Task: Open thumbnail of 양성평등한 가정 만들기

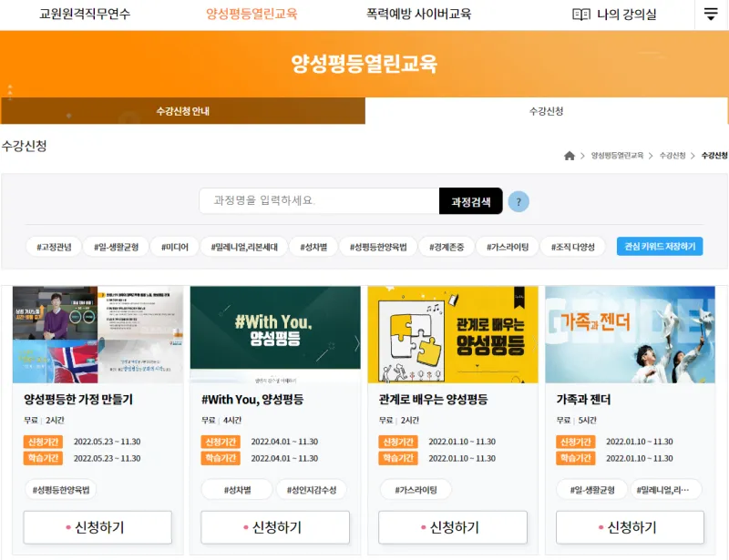Action: (x=98, y=334)
